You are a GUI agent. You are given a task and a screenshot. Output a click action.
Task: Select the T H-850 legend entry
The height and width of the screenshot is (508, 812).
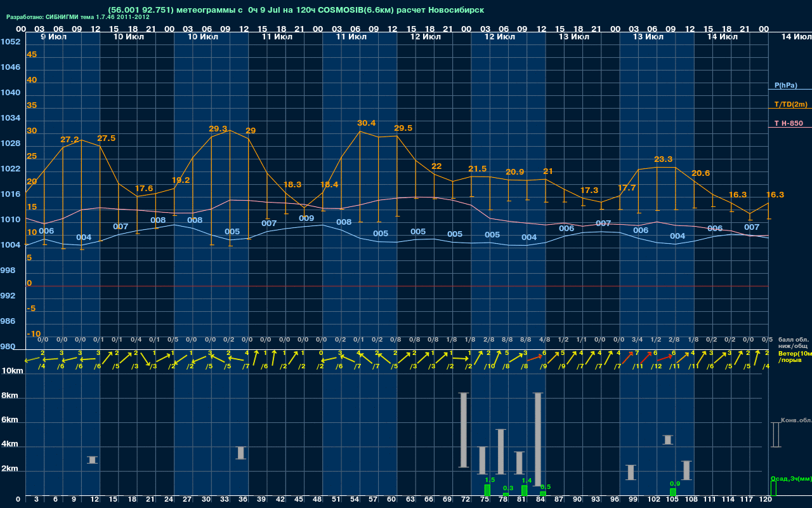[x=788, y=123]
